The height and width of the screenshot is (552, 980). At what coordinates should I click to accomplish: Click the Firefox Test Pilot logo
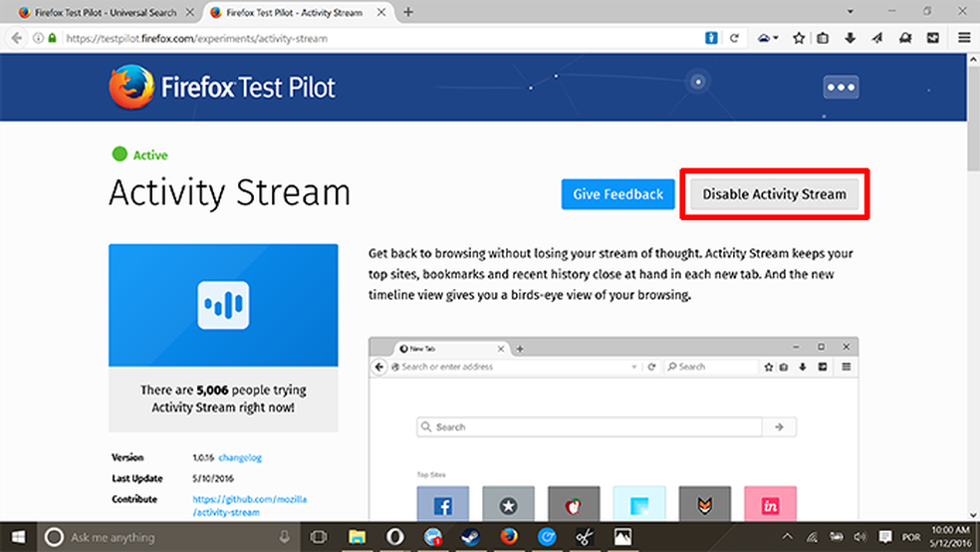(x=222, y=87)
